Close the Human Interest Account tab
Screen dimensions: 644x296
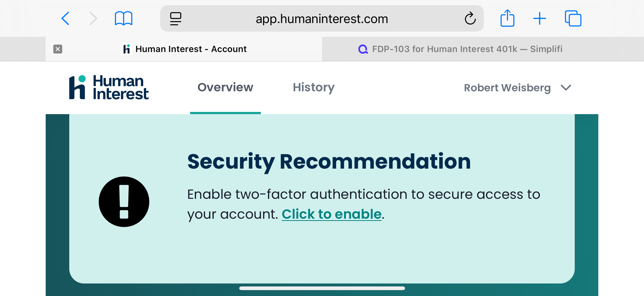tap(58, 49)
